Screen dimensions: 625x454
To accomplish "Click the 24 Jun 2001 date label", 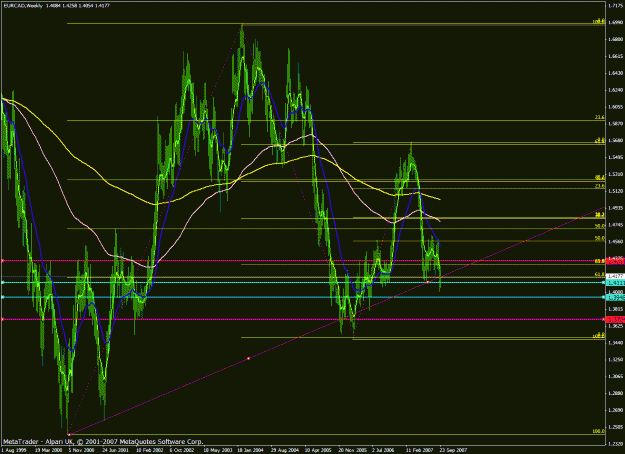I will coord(116,450).
